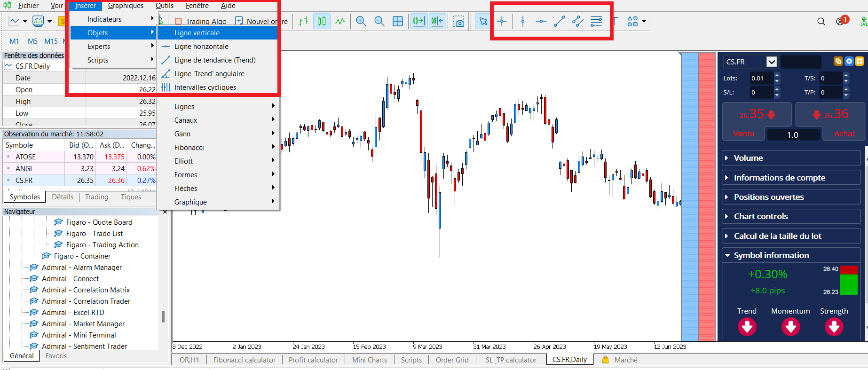Screen dimensions: 868x370
Task: Select the equidistant channel tool icon
Action: coord(578,21)
